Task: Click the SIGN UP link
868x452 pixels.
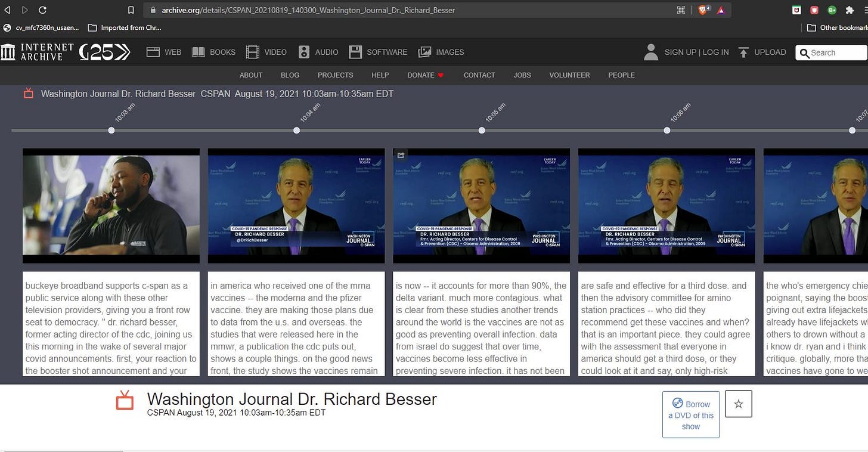Action: tap(680, 52)
